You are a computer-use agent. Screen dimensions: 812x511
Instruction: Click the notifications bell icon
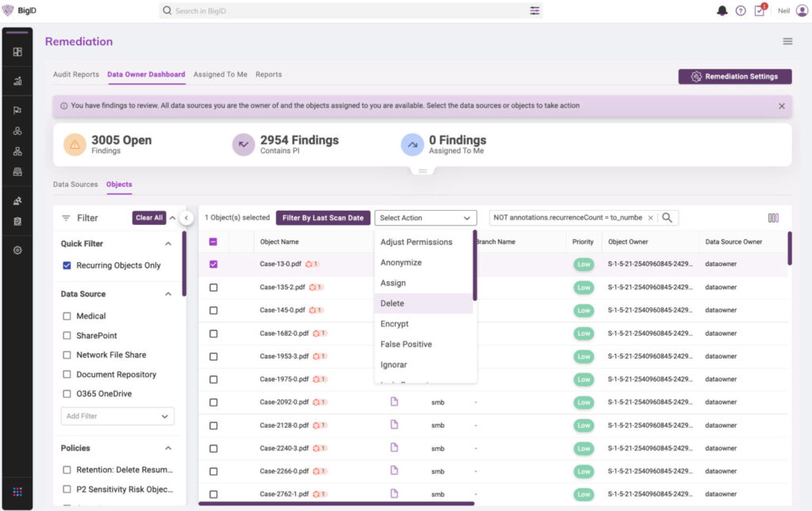(x=722, y=11)
